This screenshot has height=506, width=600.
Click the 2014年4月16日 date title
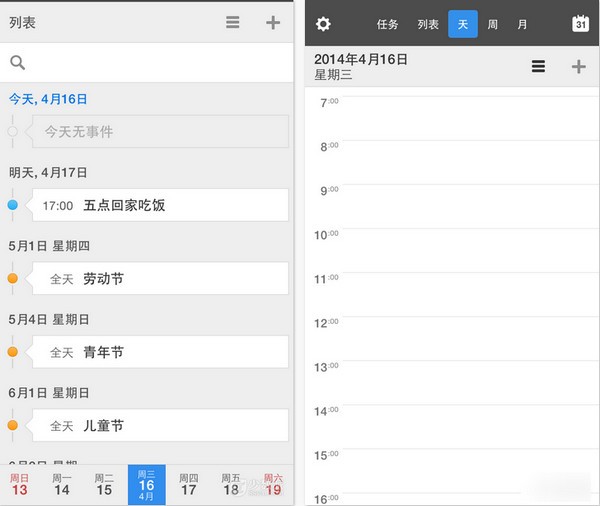361,59
